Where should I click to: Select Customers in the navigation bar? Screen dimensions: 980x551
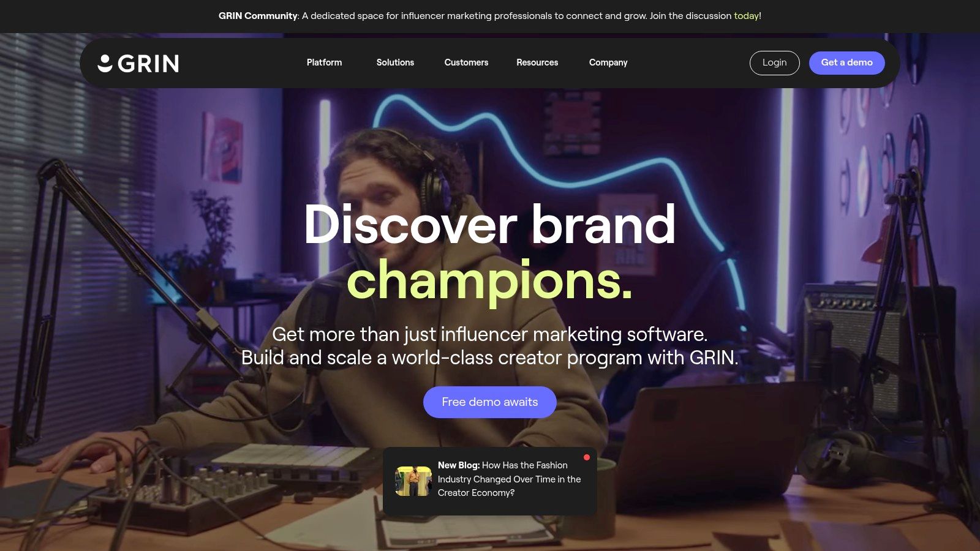coord(466,62)
